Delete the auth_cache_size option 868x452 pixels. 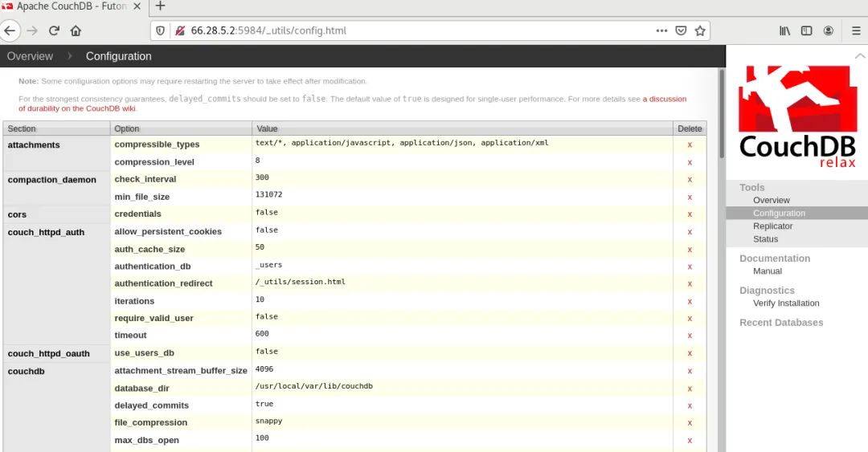tap(690, 250)
